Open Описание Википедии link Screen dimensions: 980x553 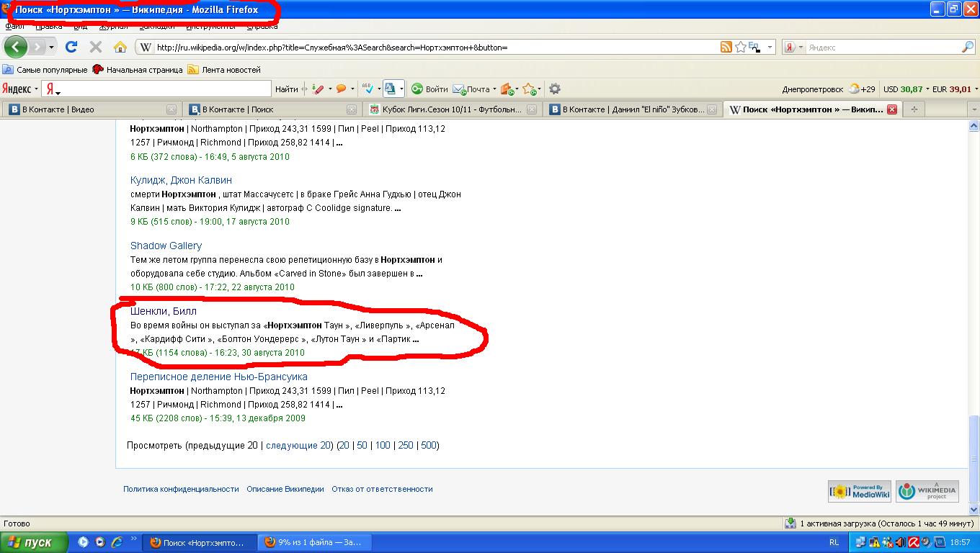coord(285,489)
